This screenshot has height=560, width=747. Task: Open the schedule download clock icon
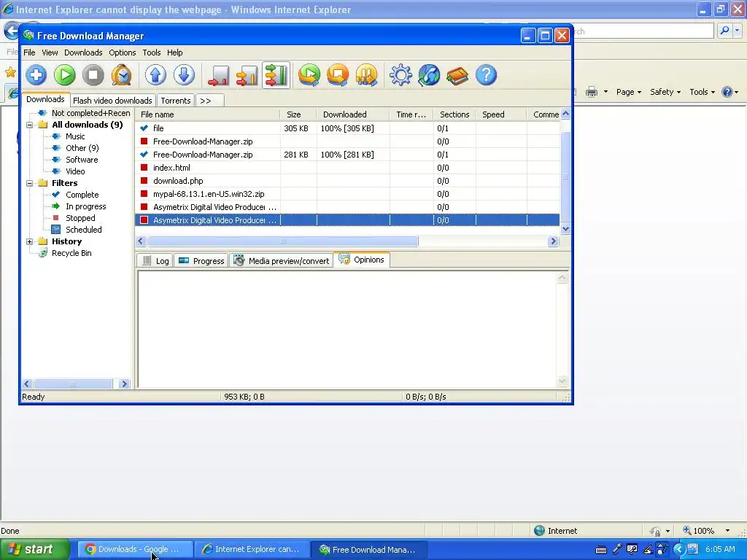coord(122,75)
